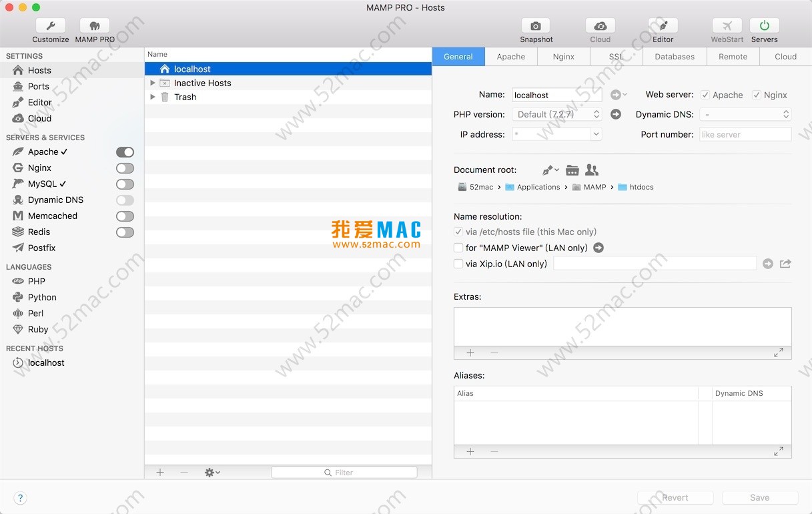Screen dimensions: 812x514
Task: Switch to the Remote tab
Action: [733, 57]
